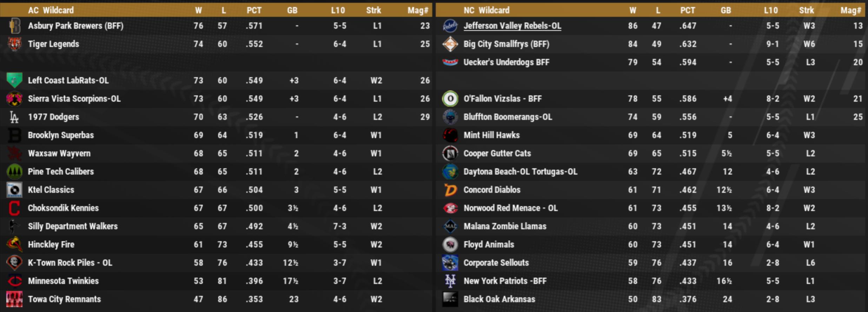Open the Jefferson Valley Rebels-OL team link
The width and height of the screenshot is (868, 312).
(512, 26)
